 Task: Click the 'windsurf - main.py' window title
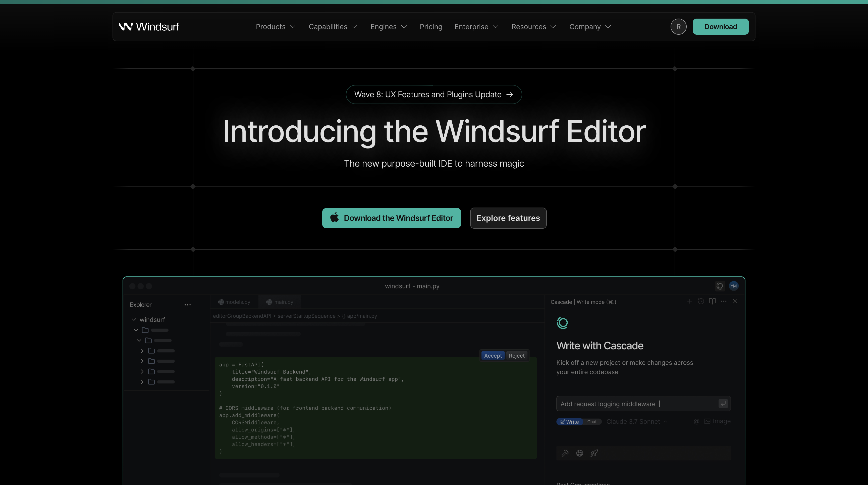pos(412,286)
